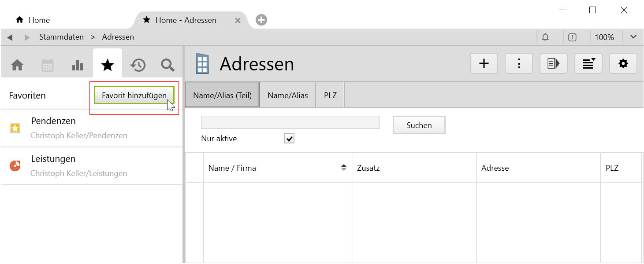Open the list layout dropdown button
The width and height of the screenshot is (644, 264).
click(588, 64)
